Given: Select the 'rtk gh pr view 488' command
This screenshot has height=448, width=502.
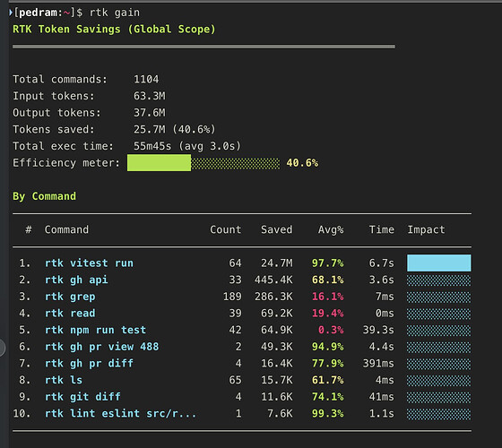Looking at the screenshot, I should 101,347.
